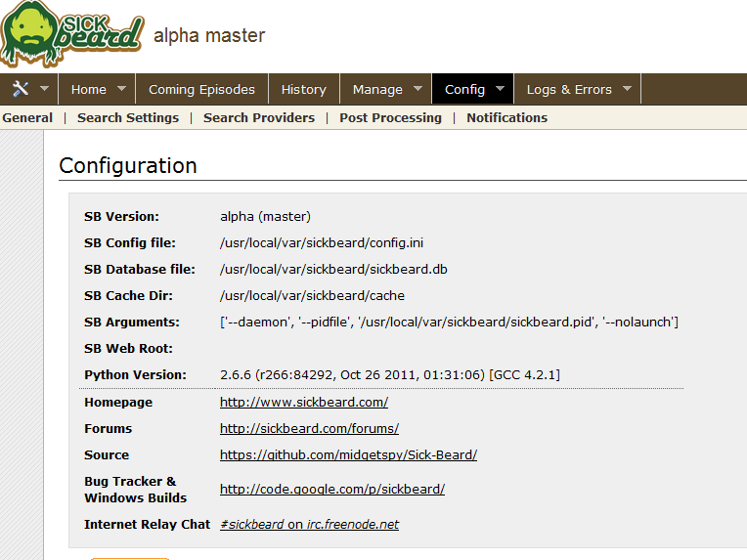
Task: Open #sickbeard IRC freenode link
Action: (309, 524)
